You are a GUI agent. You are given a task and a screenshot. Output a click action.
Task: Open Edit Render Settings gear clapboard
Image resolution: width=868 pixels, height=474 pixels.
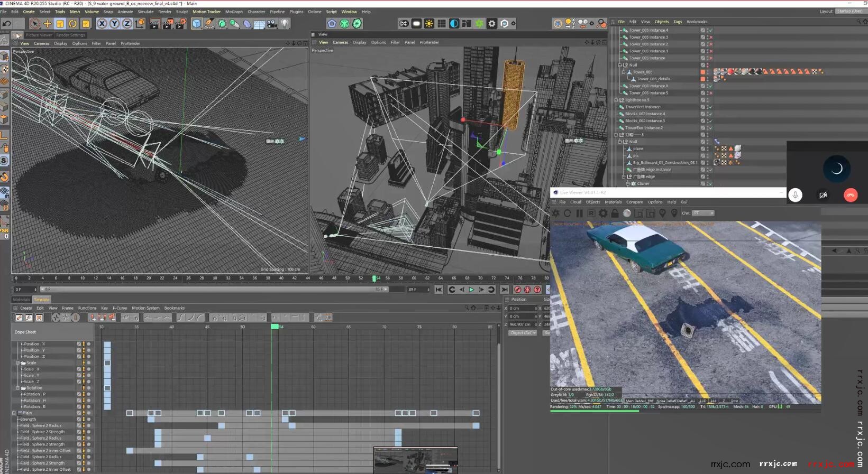[x=181, y=23]
